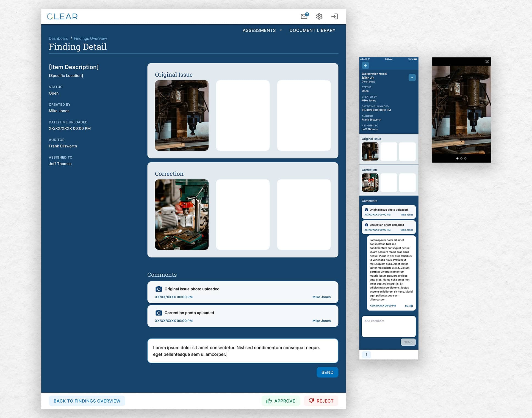Follow the Findings Overview breadcrumb link
This screenshot has height=418, width=532.
click(90, 38)
